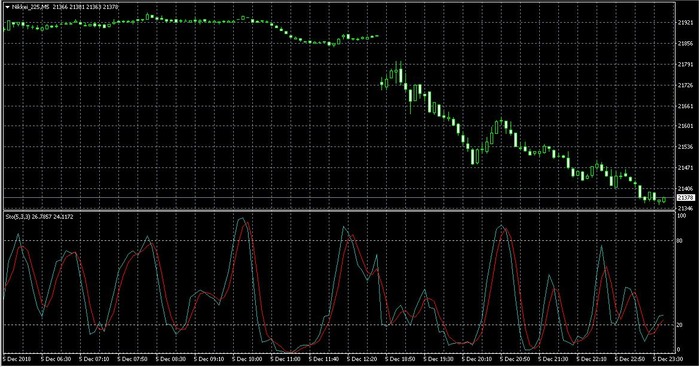Select the current price tag 21378
This screenshot has height=367, width=700.
coord(686,197)
